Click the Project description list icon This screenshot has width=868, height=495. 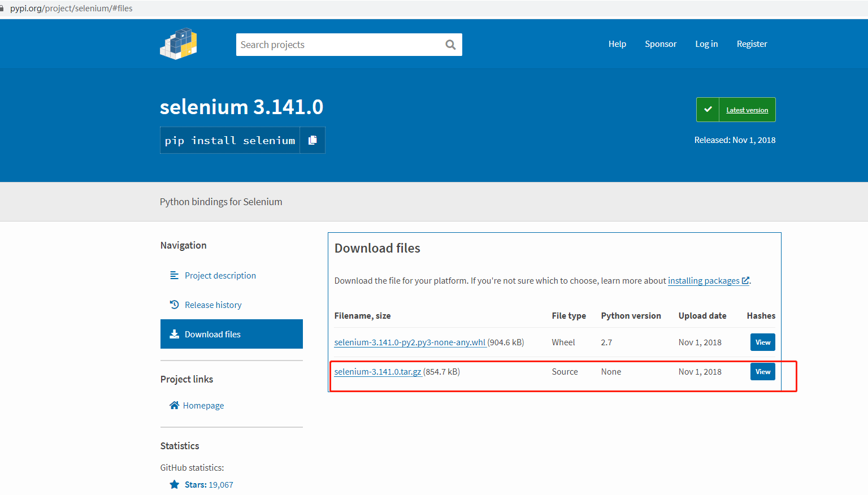click(174, 275)
